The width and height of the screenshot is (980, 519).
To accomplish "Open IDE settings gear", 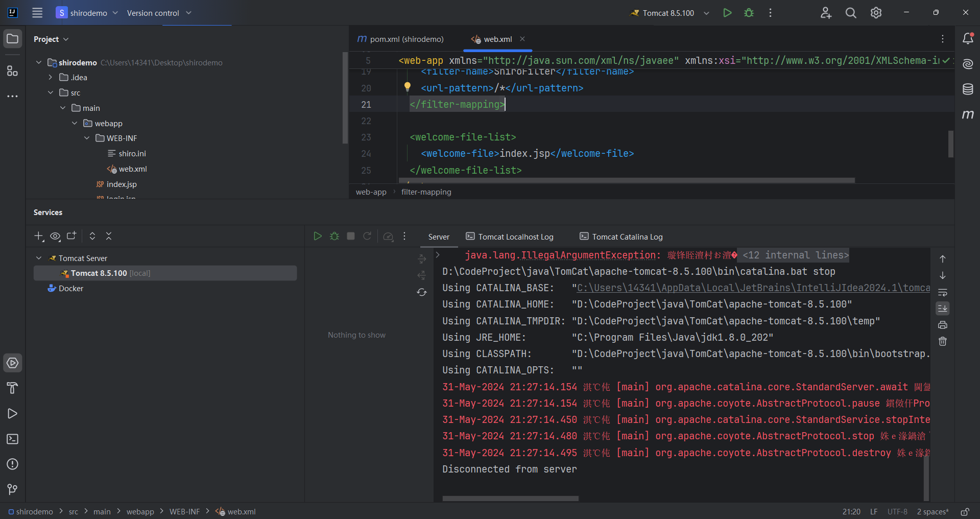I will pos(876,13).
